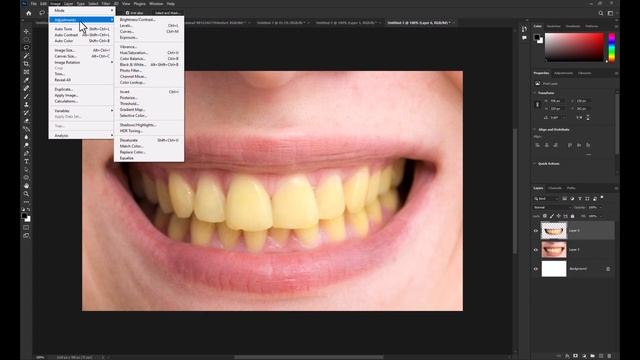Open the layer Kind filter dropdown
Image resolution: width=640 pixels, height=360 pixels.
pyautogui.click(x=546, y=199)
